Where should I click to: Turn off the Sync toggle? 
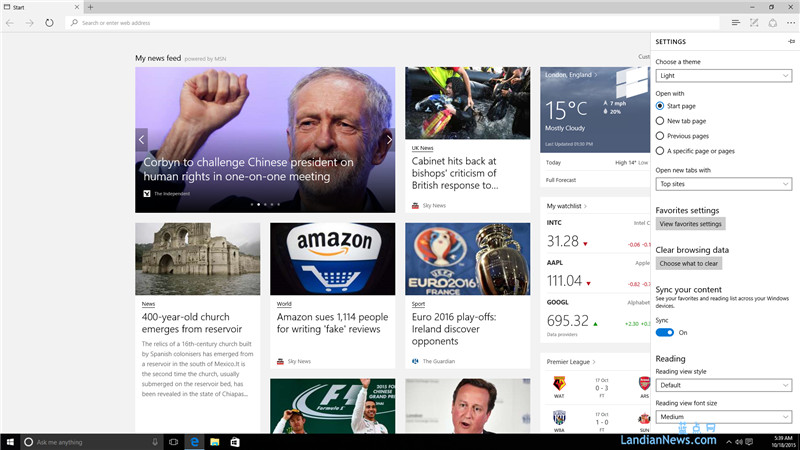pos(665,333)
